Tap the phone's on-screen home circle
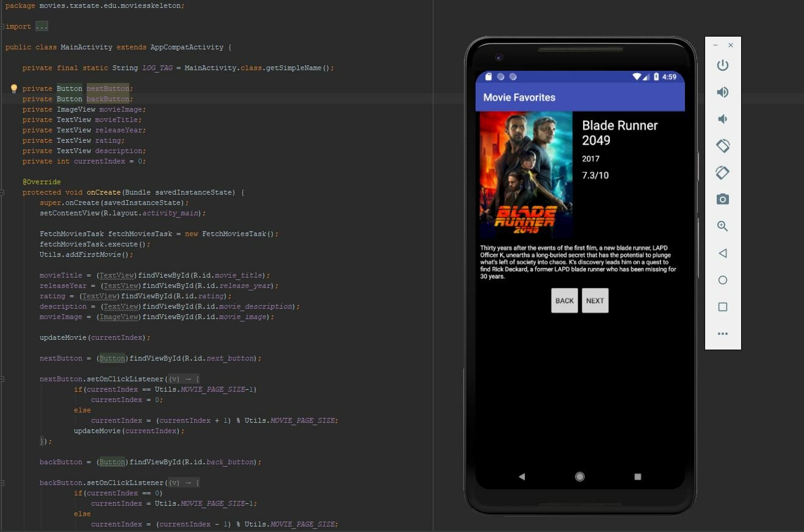Screen dimensions: 804x532 coord(580,476)
